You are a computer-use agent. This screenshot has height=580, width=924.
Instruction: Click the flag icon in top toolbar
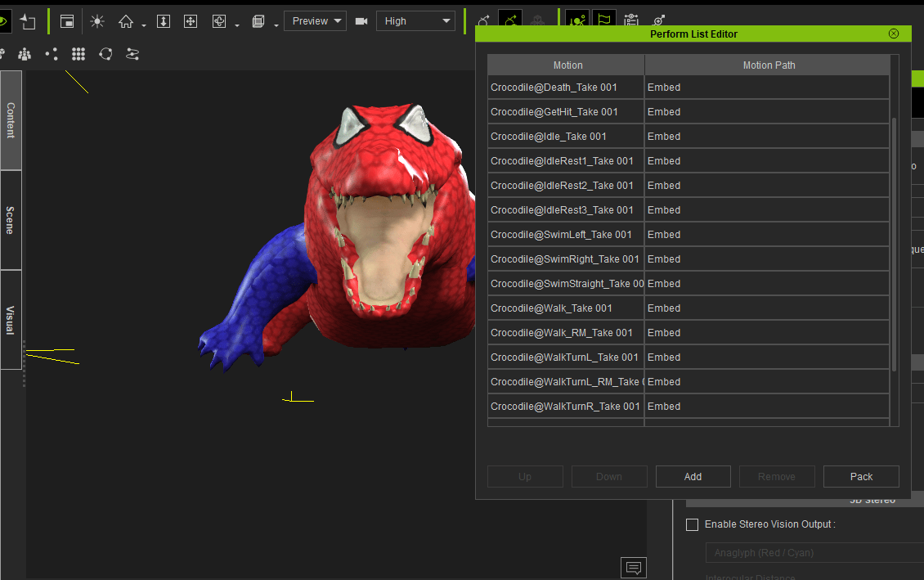pos(603,21)
